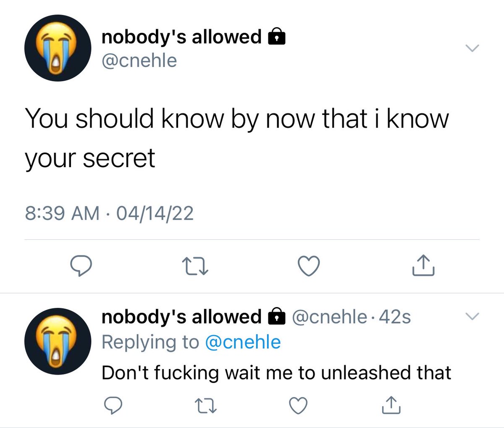
Task: Open the crying emoji avatar on main tweet
Action: pyautogui.click(x=58, y=48)
